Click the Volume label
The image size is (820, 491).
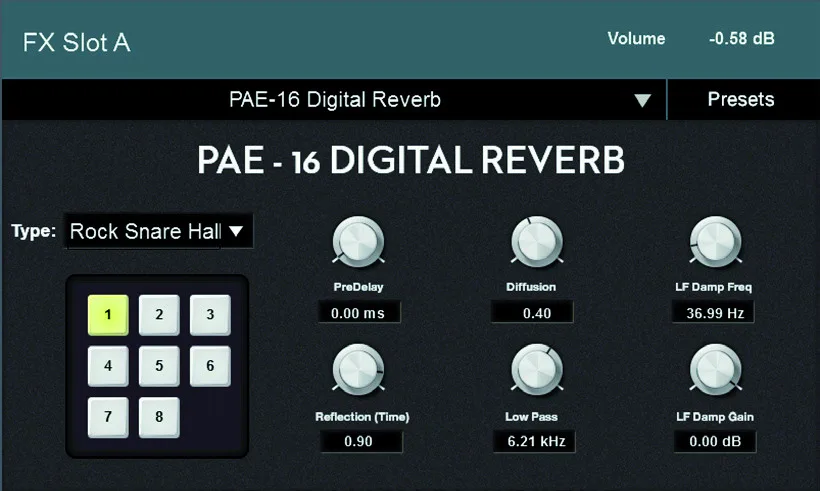(636, 39)
